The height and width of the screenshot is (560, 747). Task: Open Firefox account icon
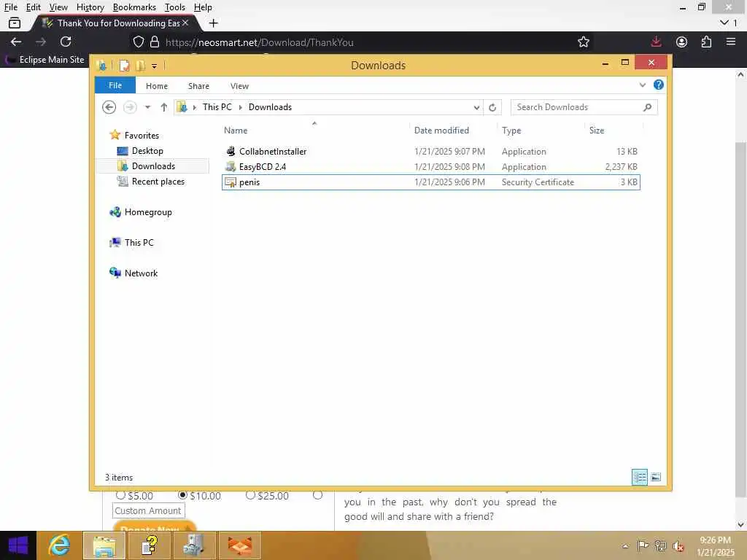point(682,42)
